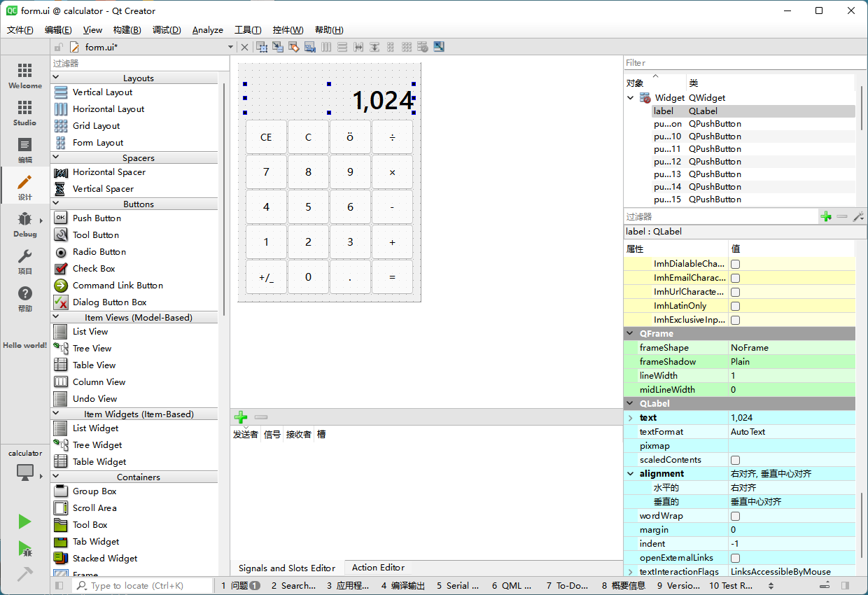Select the = button on calculator form
This screenshot has width=868, height=595.
click(392, 277)
